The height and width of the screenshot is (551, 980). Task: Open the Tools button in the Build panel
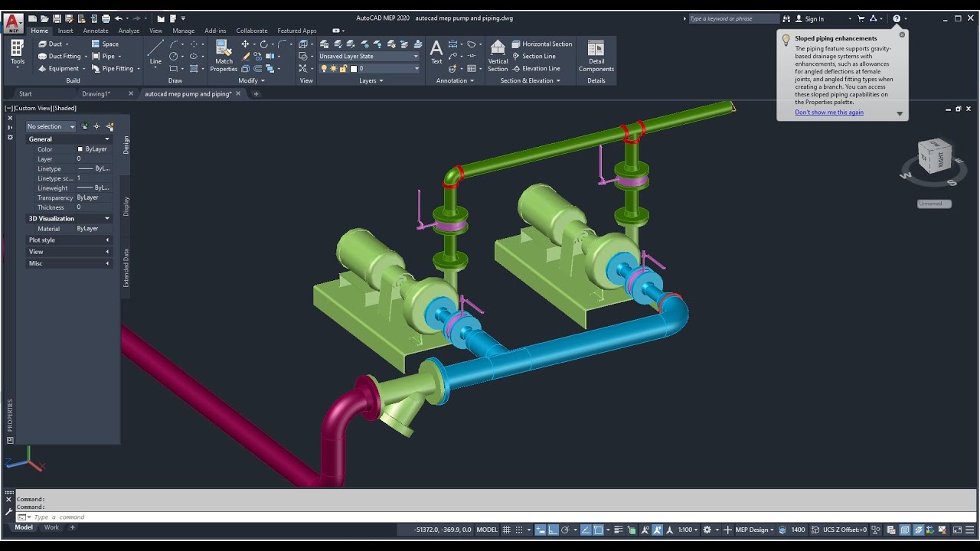[17, 54]
